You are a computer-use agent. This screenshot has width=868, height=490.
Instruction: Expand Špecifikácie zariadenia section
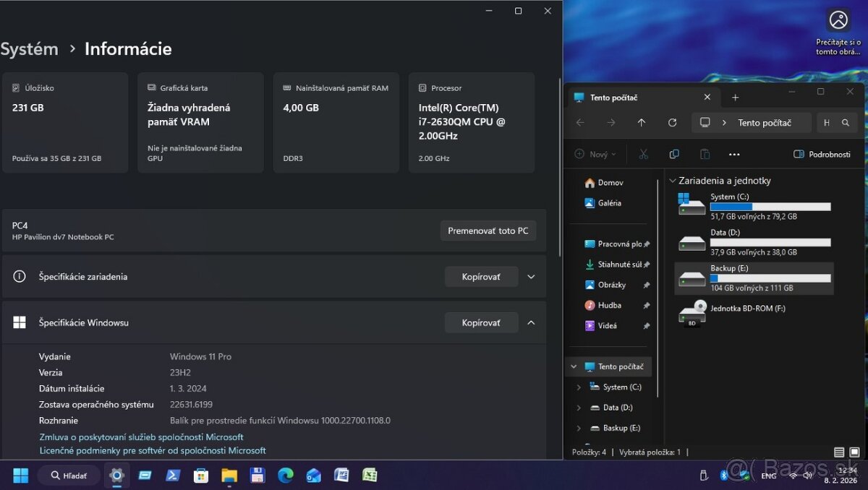[x=531, y=277]
